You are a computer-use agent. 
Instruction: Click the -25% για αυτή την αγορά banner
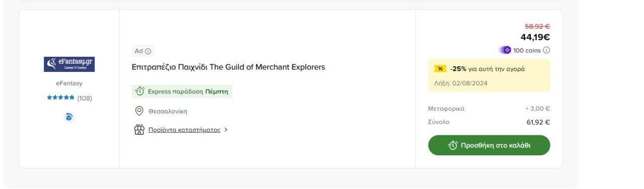pos(489,75)
